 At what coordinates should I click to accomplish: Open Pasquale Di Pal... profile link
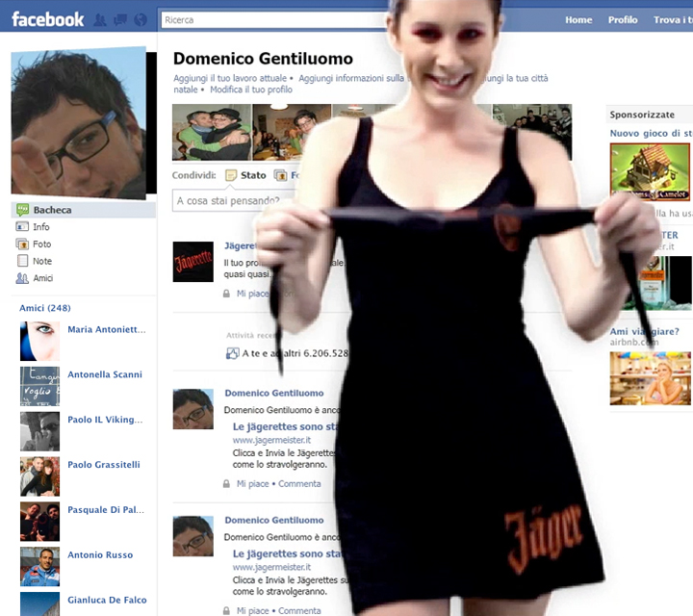(106, 510)
